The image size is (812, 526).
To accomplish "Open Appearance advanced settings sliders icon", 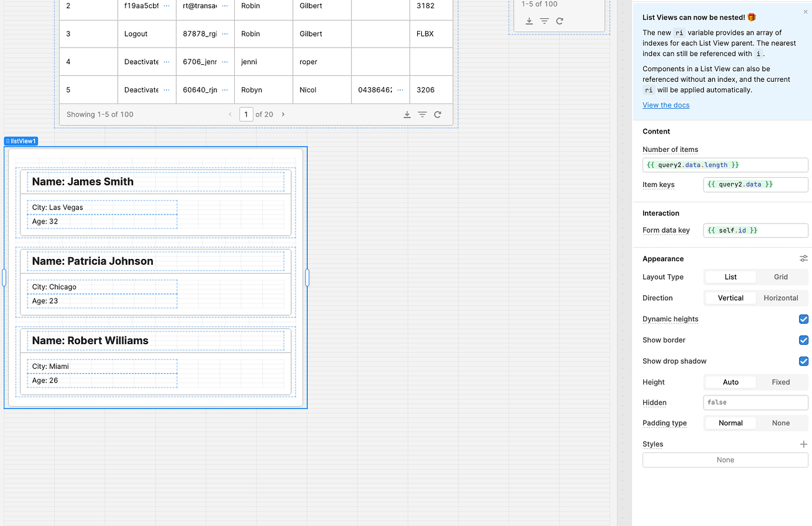I will (804, 258).
